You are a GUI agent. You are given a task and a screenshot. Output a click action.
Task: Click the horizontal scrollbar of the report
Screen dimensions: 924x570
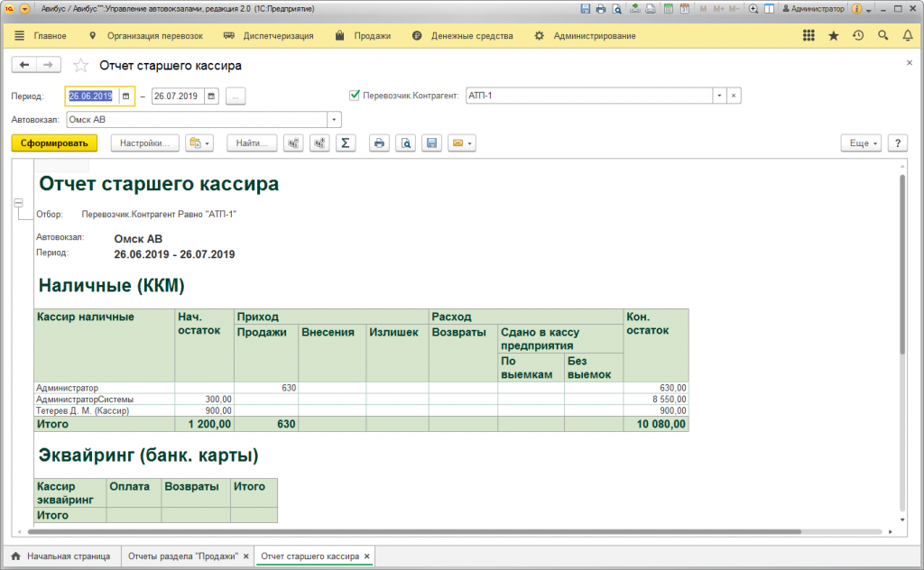(x=406, y=532)
